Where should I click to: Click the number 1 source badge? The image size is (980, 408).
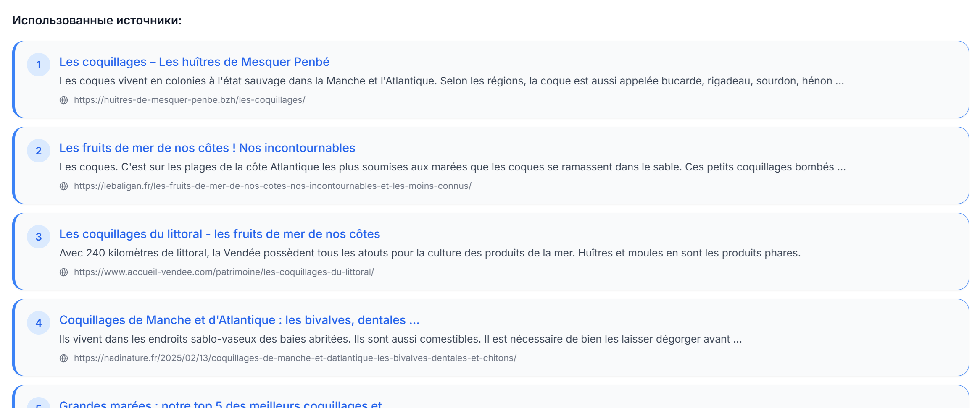coord(39,65)
